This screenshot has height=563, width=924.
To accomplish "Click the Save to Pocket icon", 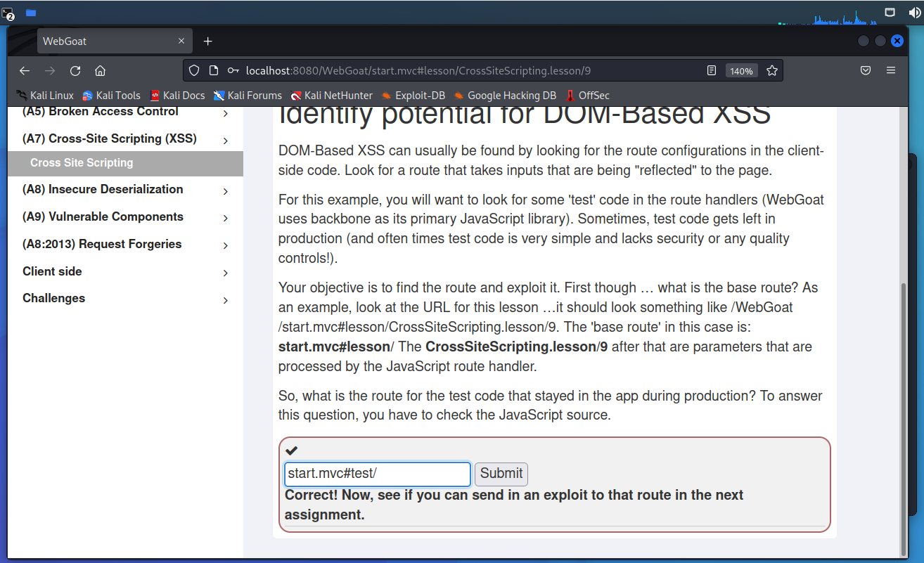I will 866,70.
